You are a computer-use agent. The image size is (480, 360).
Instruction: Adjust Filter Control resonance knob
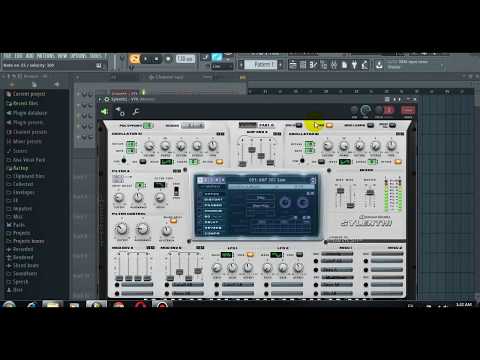click(142, 229)
